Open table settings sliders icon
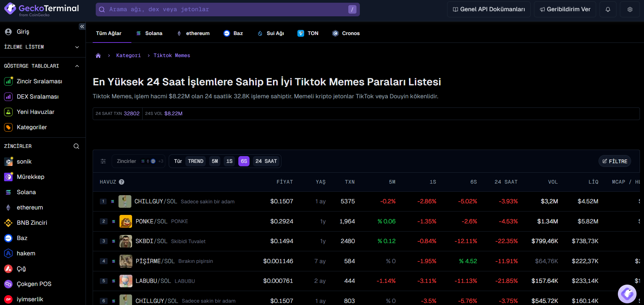This screenshot has height=305, width=644. coord(103,161)
